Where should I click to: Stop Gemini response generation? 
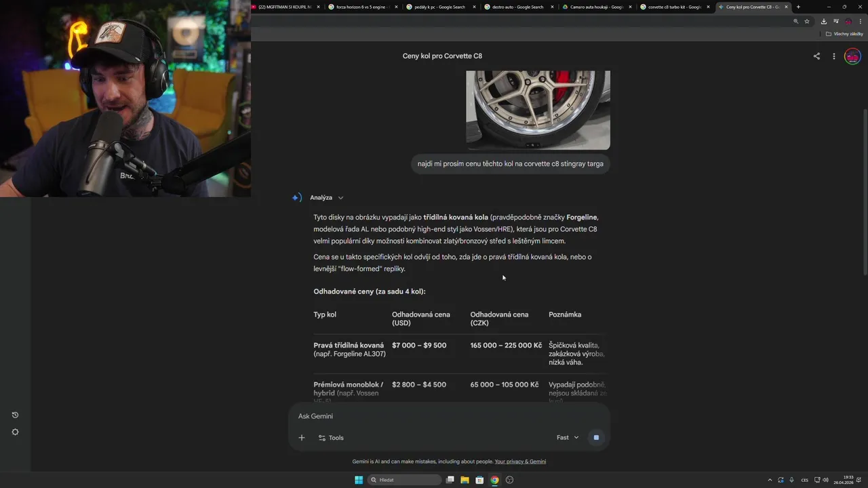596,438
